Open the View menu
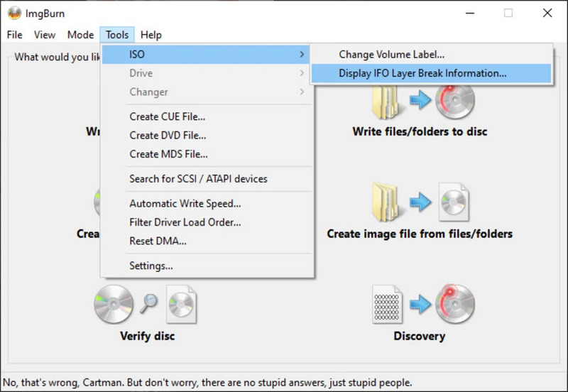 pyautogui.click(x=44, y=35)
